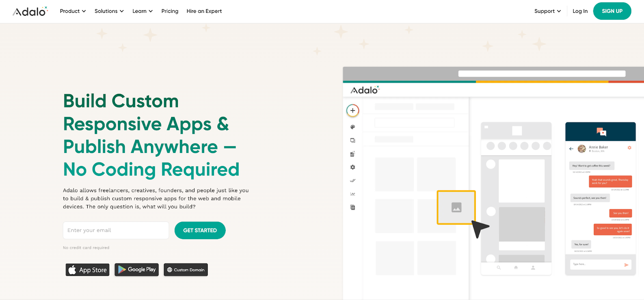This screenshot has height=300, width=644.
Task: Click the image placeholder in yellow frame
Action: tap(456, 207)
